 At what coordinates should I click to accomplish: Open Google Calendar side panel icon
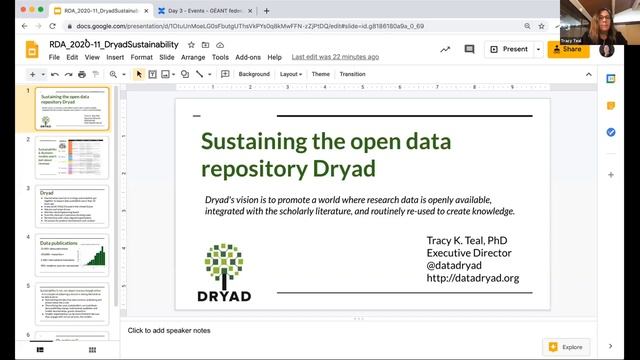(x=611, y=79)
